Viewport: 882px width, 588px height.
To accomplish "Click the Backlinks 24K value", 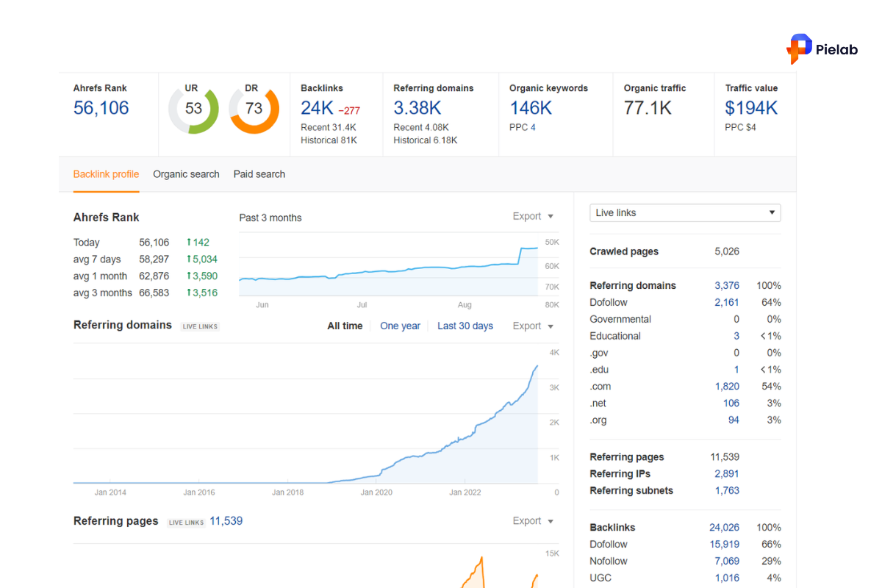I will point(317,108).
